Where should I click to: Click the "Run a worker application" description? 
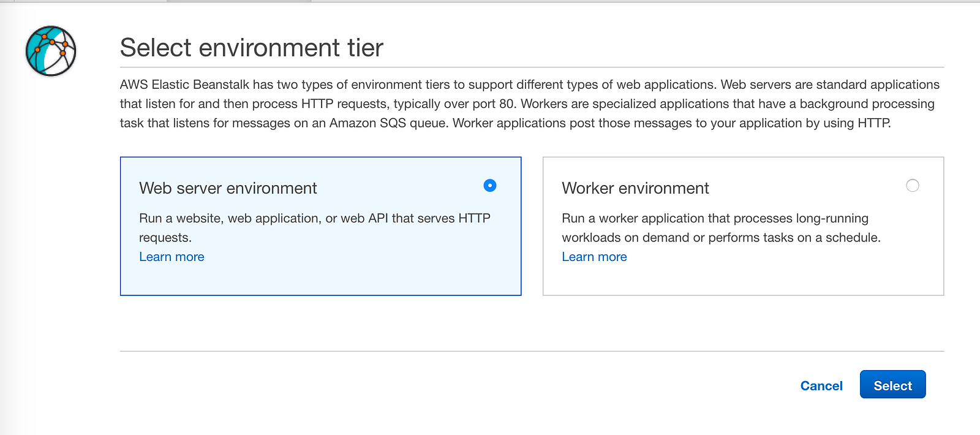(x=715, y=219)
